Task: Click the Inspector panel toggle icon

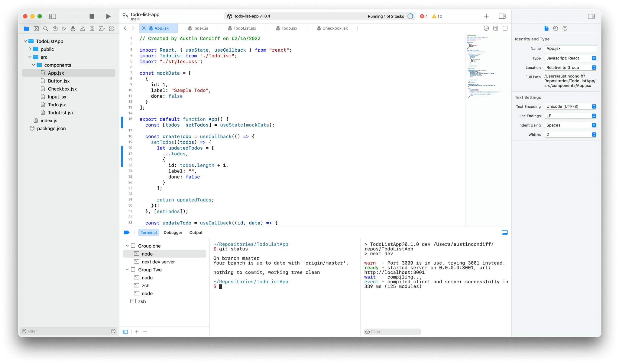Action: coord(591,17)
